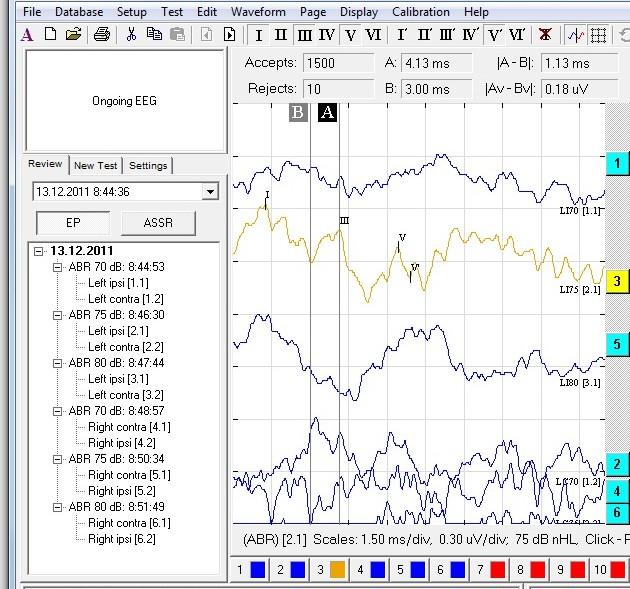Select waveform tag 5 on right side
630x589 pixels.
pyautogui.click(x=618, y=345)
